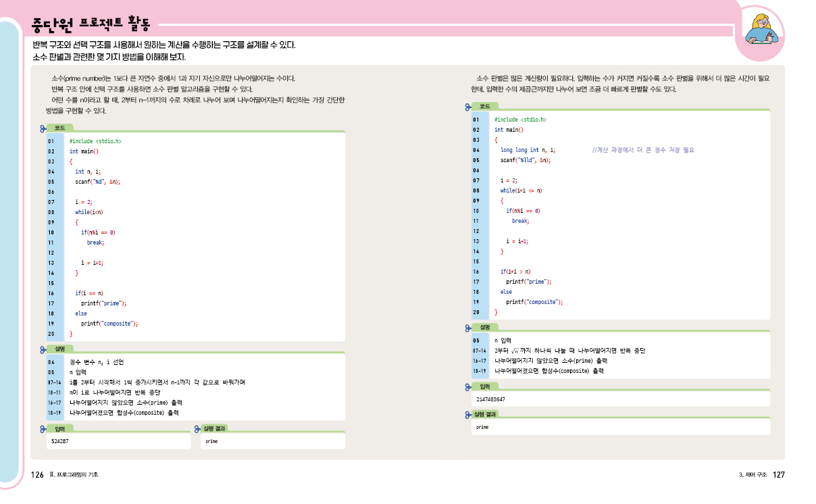
Task: Click the footer text 3. 제어 구조
Action: (x=753, y=476)
